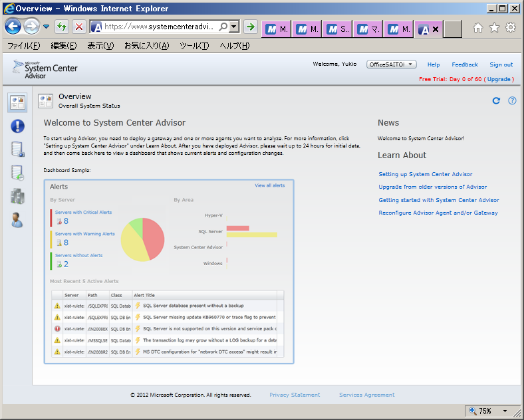Open the Overview dashboard sidebar icon
524x420 pixels.
(17, 102)
